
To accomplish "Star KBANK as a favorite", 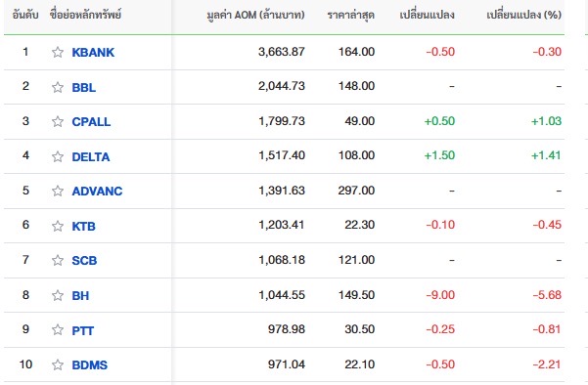I will pos(58,52).
